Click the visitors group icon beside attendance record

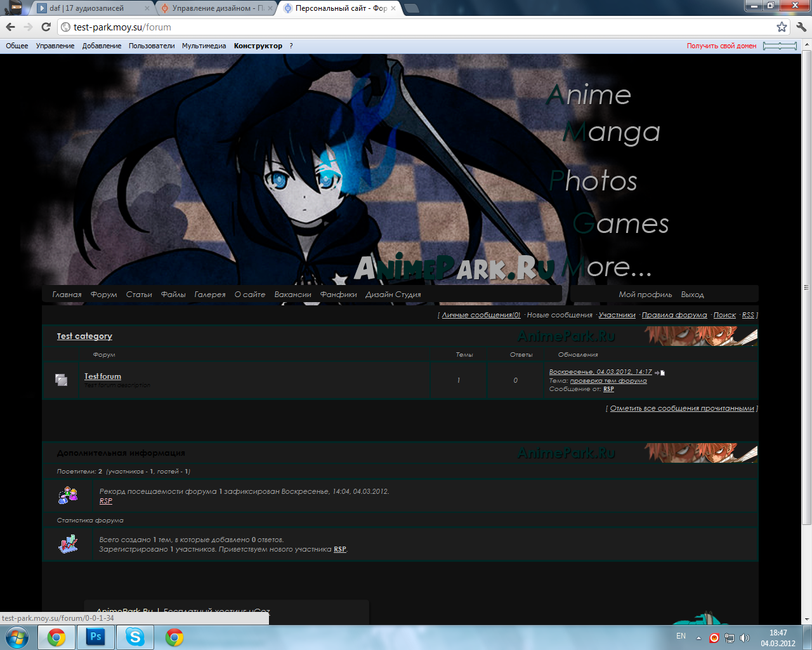[68, 495]
